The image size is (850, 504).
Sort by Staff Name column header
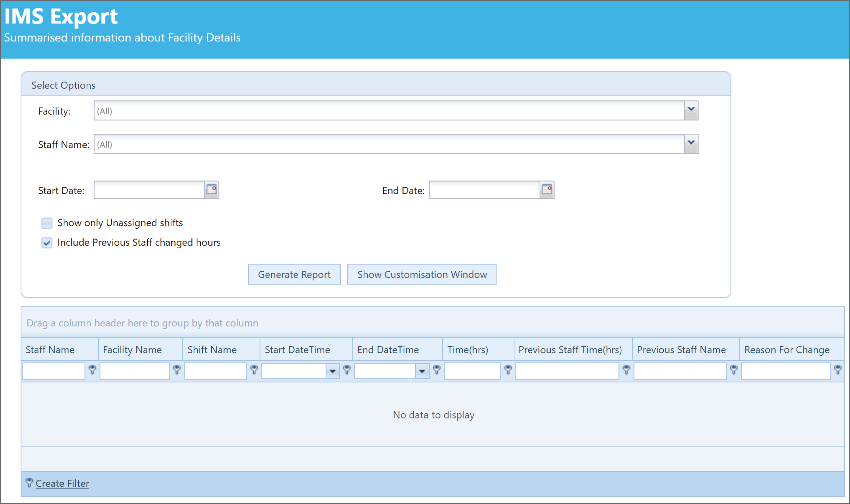point(60,349)
